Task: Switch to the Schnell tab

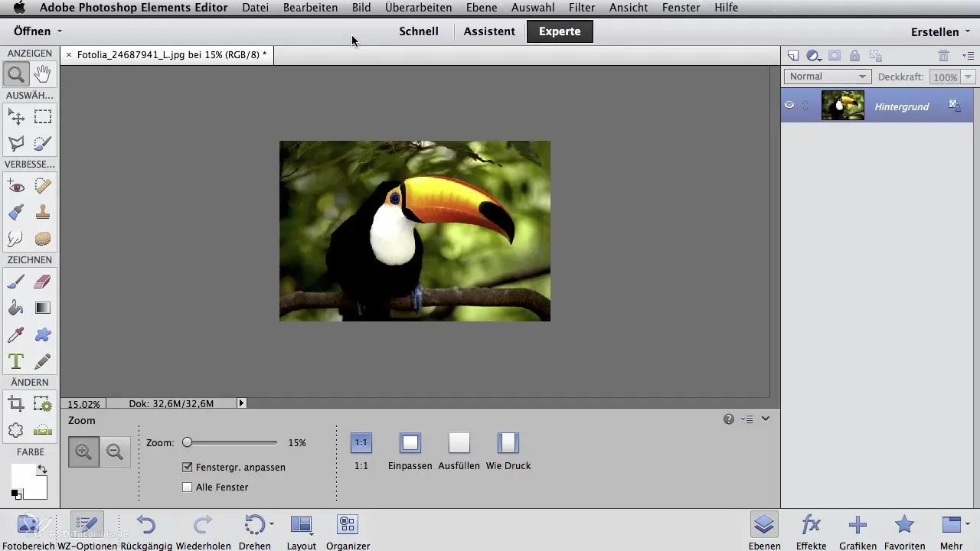Action: 419,31
